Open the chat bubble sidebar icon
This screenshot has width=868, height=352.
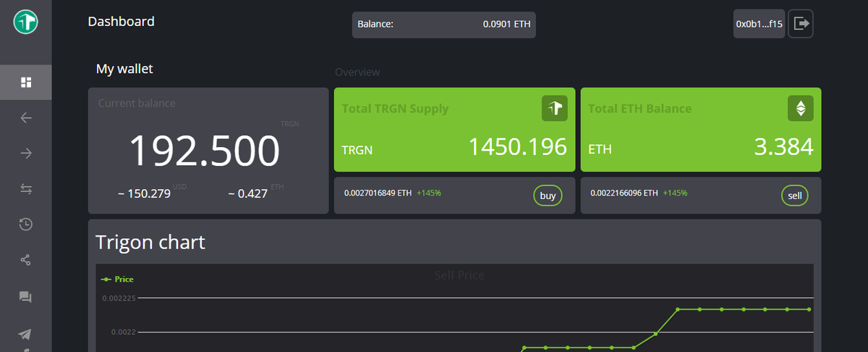tap(25, 296)
